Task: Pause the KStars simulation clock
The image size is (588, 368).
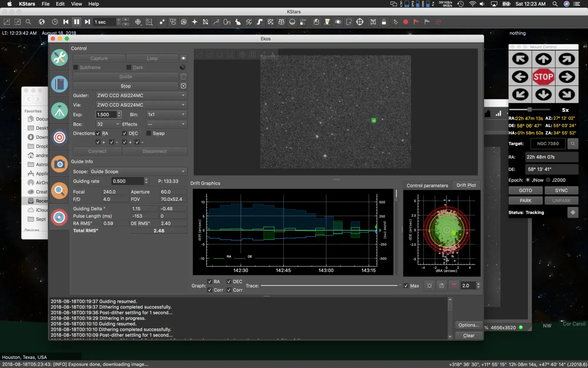Action: (76, 22)
